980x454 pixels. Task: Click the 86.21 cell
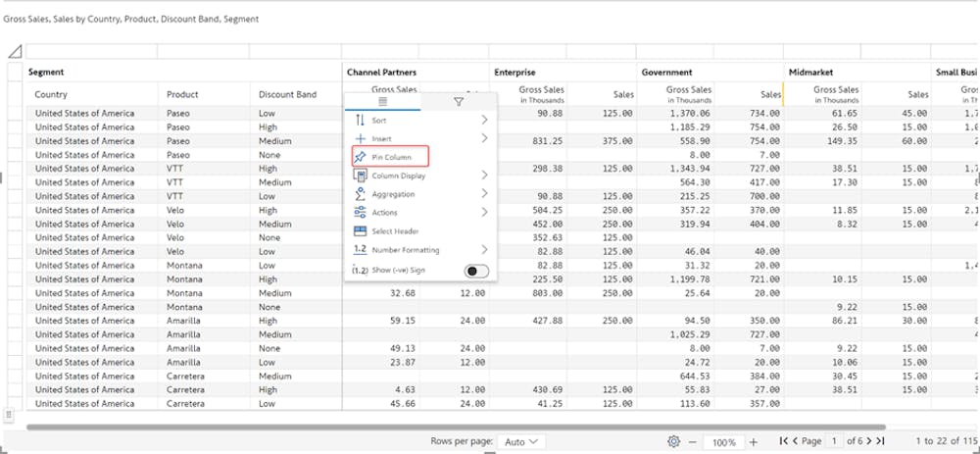(844, 321)
